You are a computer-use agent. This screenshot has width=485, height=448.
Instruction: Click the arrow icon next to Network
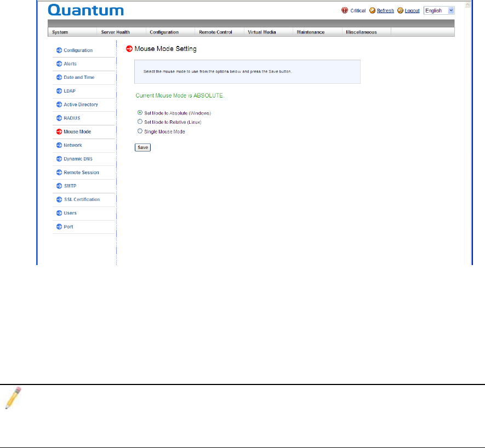pos(59,145)
